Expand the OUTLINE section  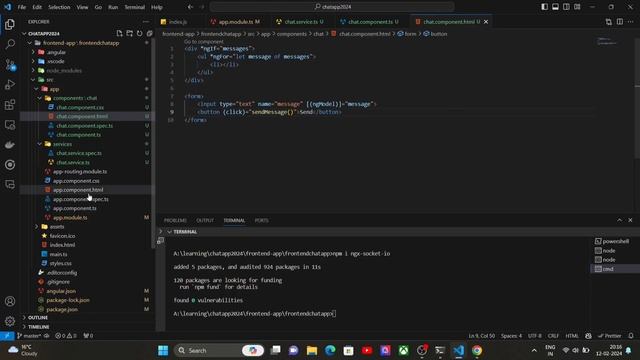[38, 318]
